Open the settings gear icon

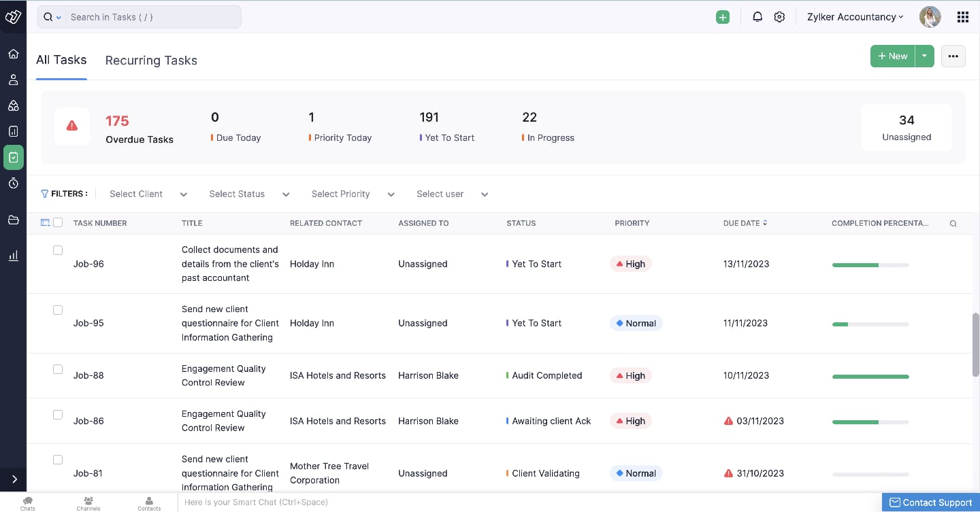click(x=779, y=16)
